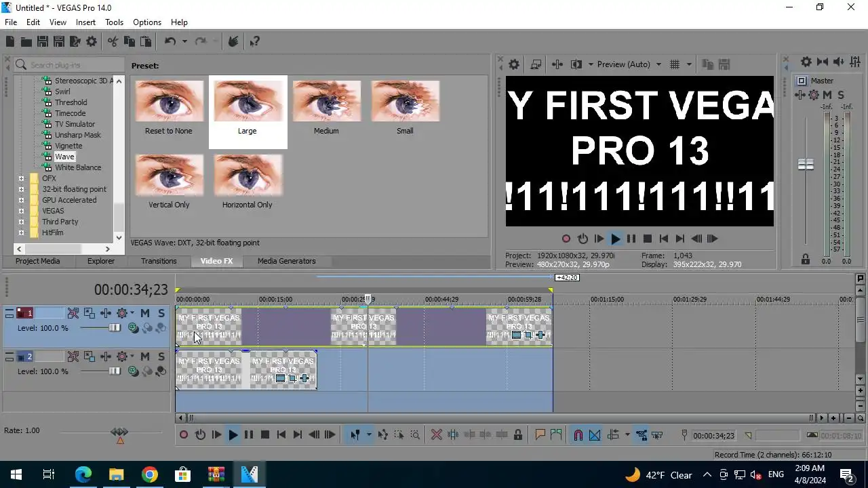Expand the HitFilm plug-in folder

(x=21, y=232)
